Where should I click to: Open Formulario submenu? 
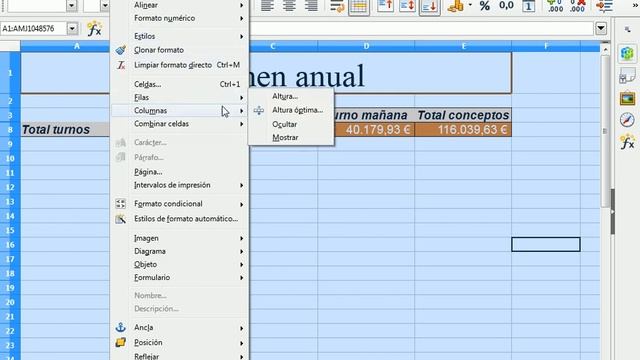pyautogui.click(x=180, y=277)
